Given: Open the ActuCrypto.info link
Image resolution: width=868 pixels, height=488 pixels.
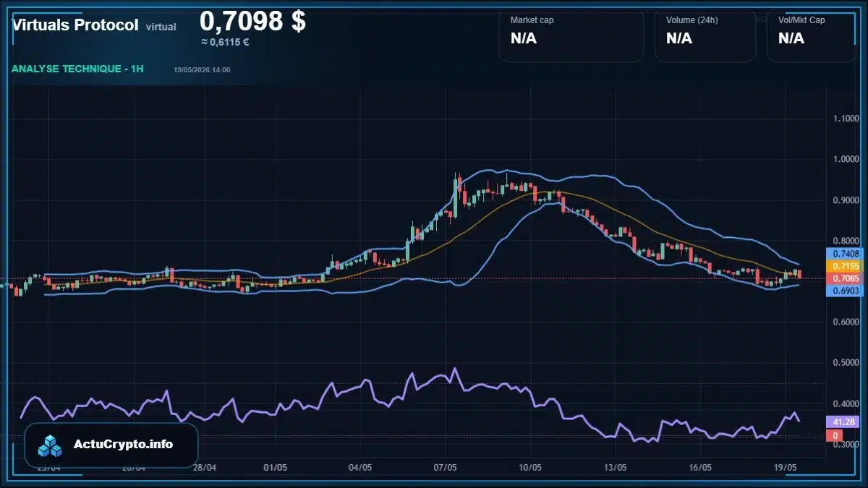Looking at the screenshot, I should (x=124, y=445).
